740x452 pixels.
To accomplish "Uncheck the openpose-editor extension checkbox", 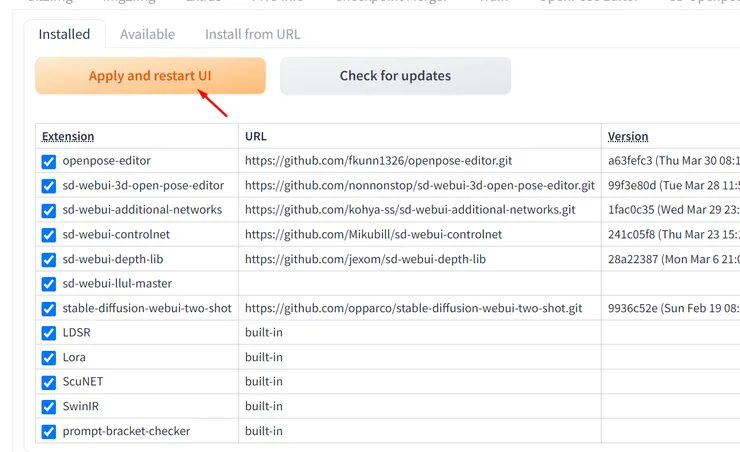I will click(49, 161).
